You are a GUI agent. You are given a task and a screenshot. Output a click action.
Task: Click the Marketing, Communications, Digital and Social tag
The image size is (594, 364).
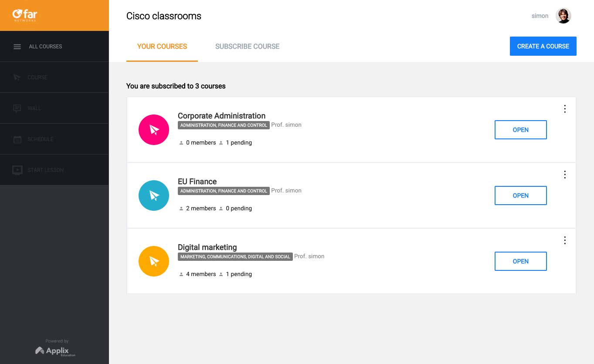235,256
